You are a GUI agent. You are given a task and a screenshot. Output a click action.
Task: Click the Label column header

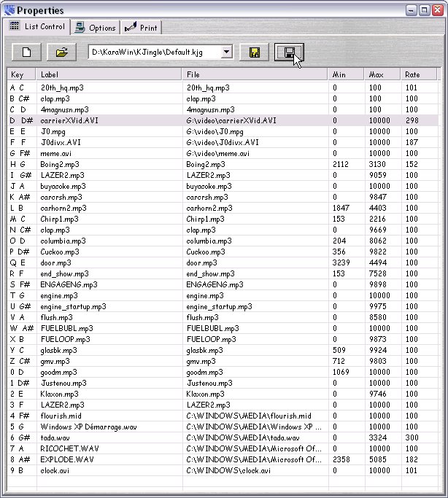(x=108, y=74)
